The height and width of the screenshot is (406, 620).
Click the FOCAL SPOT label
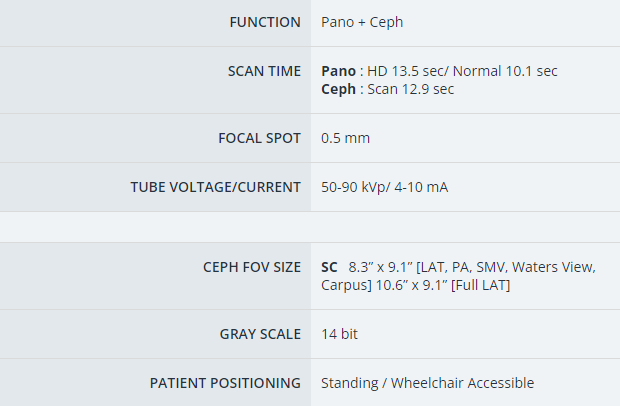point(259,138)
